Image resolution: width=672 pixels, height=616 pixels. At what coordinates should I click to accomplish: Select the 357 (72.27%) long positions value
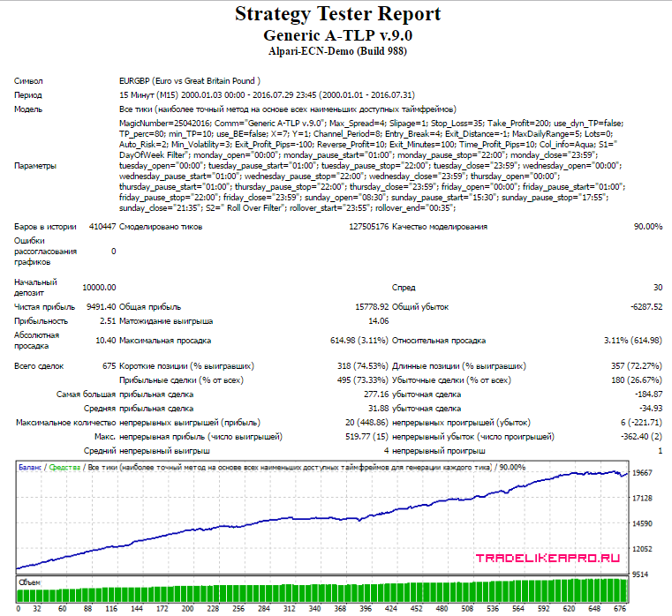click(637, 366)
